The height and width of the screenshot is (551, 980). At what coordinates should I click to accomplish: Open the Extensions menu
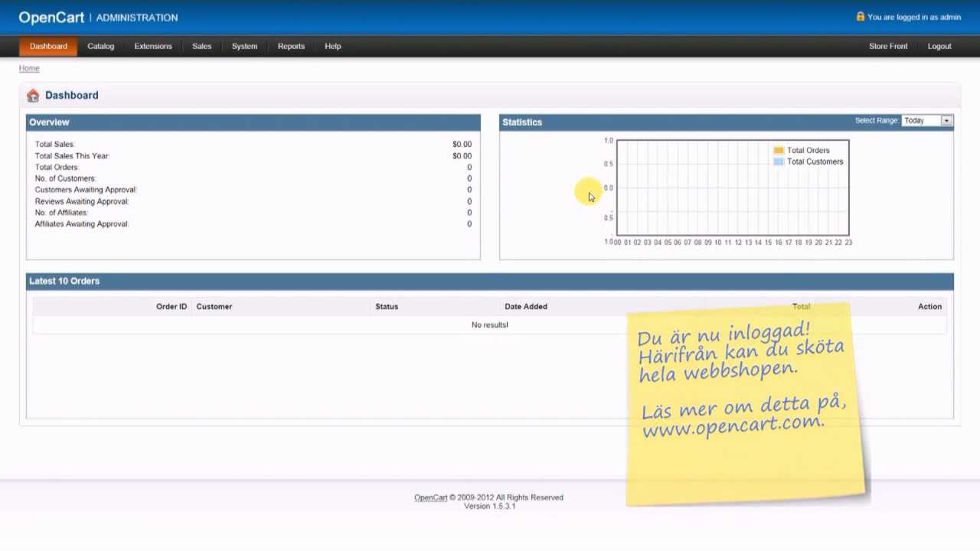[153, 46]
